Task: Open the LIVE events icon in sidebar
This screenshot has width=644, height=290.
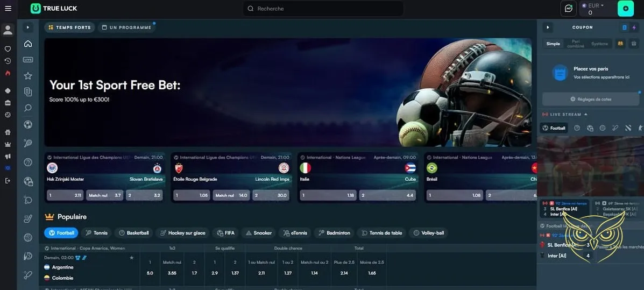Action: 28,60
